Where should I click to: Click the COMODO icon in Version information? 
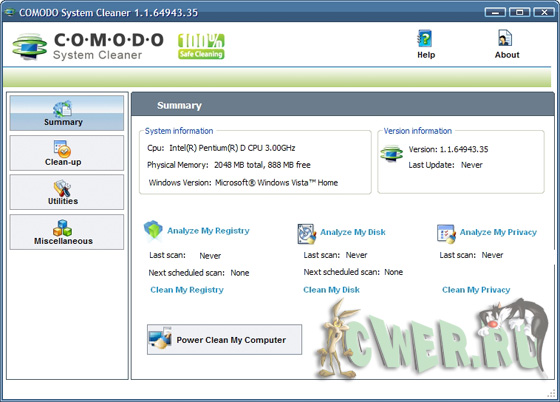click(392, 154)
